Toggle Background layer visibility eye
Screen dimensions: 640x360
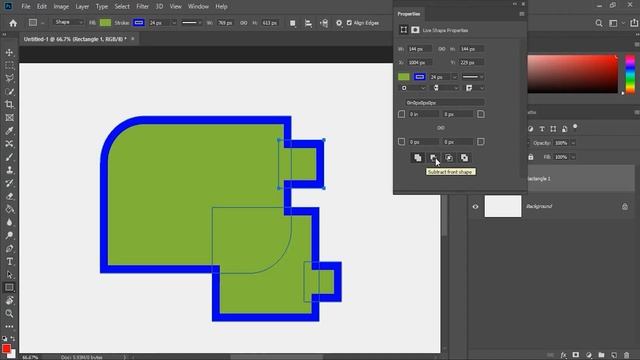click(x=476, y=207)
